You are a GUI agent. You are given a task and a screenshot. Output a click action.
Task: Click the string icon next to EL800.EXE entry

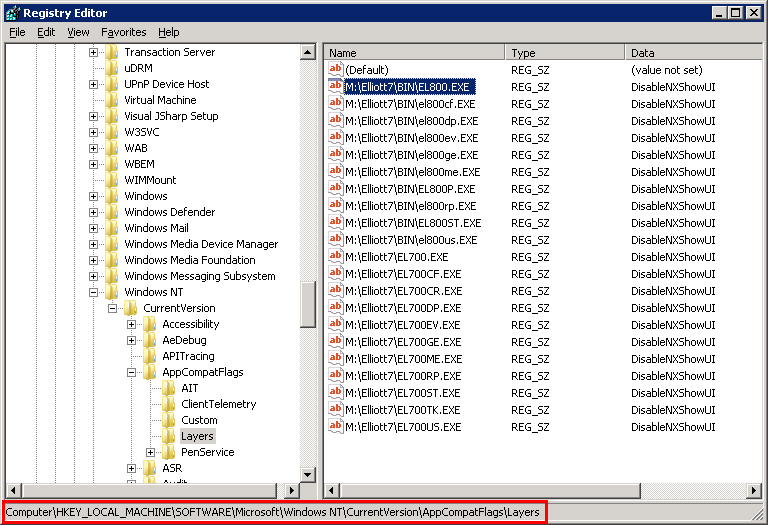click(336, 87)
